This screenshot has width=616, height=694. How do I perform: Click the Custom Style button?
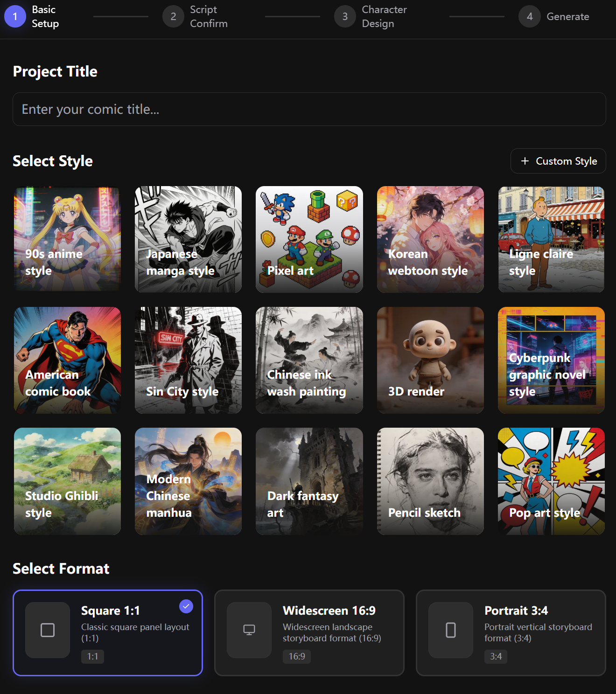click(558, 161)
